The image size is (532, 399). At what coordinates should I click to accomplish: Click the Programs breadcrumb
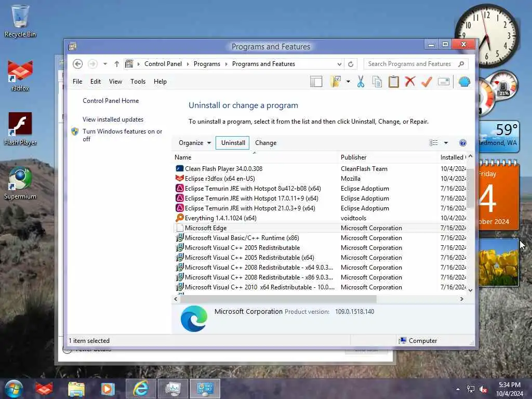click(x=207, y=64)
